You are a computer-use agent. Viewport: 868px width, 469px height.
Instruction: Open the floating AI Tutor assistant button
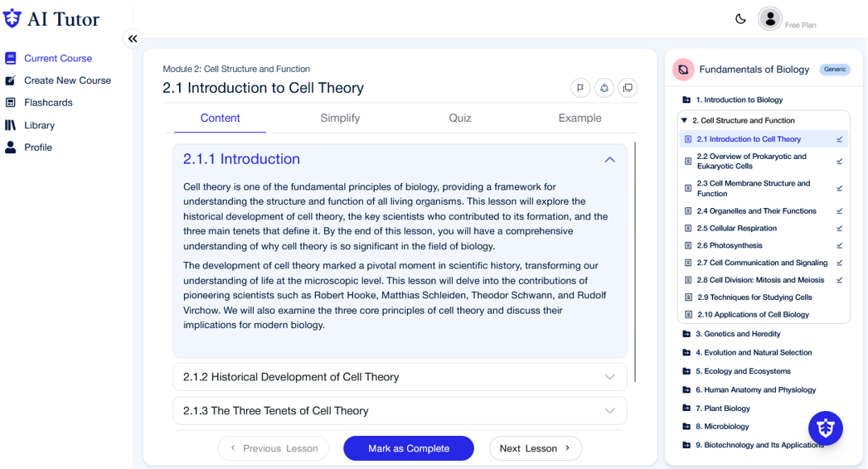tap(825, 428)
